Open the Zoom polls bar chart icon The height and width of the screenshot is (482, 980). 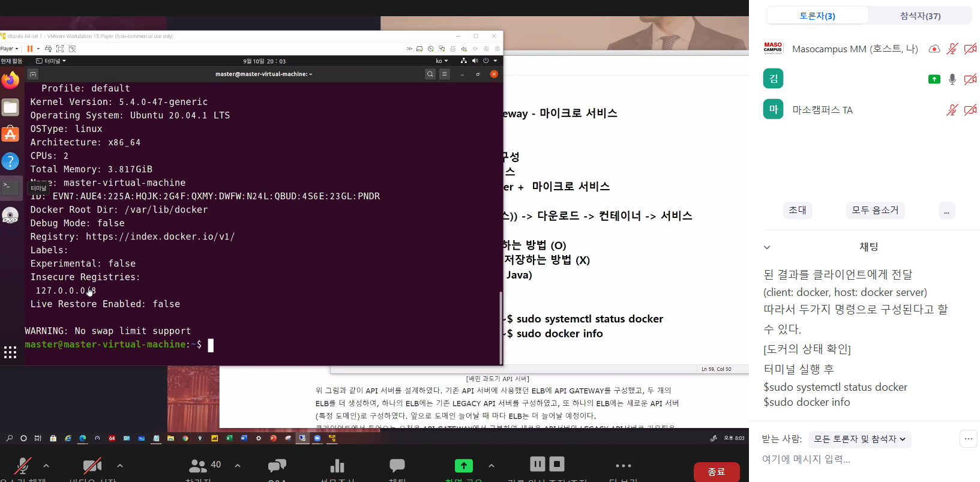pos(337,466)
